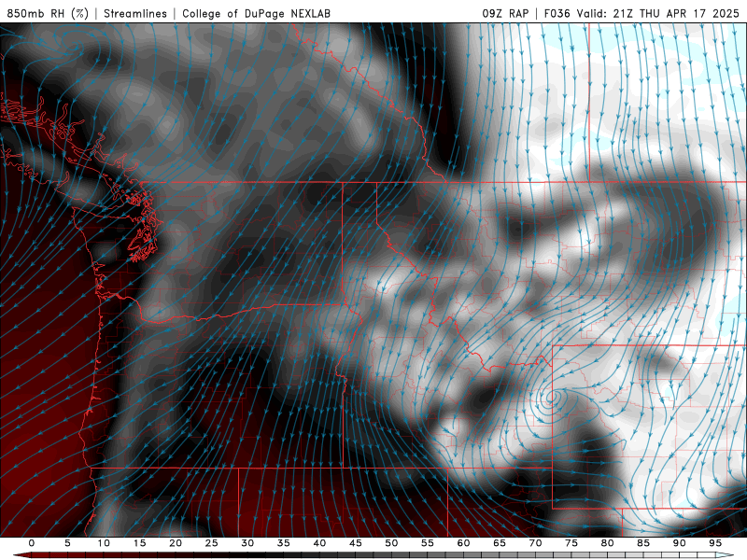Click the "09Z RAP" model run label
Image resolution: width=747 pixels, height=560 pixels.
pyautogui.click(x=505, y=14)
